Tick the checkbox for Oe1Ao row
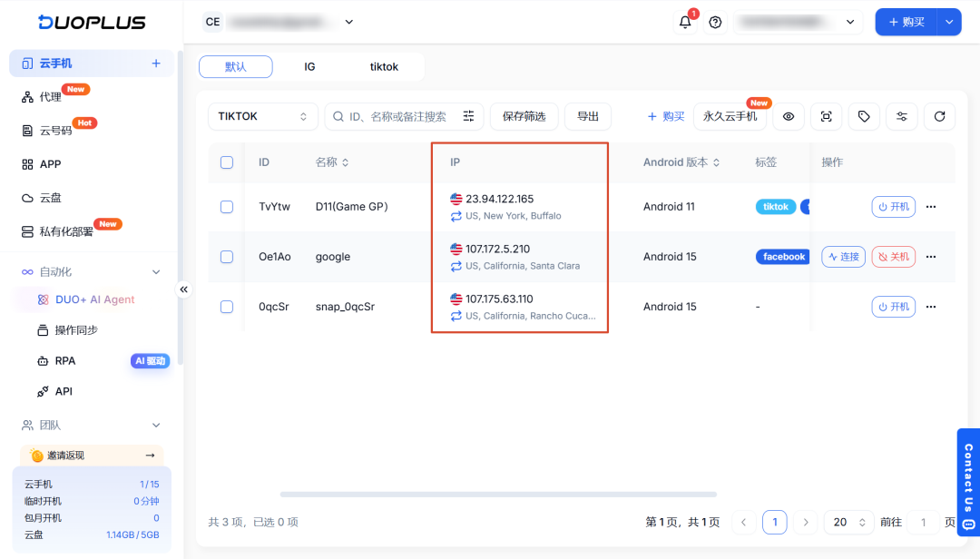This screenshot has width=980, height=559. [227, 257]
